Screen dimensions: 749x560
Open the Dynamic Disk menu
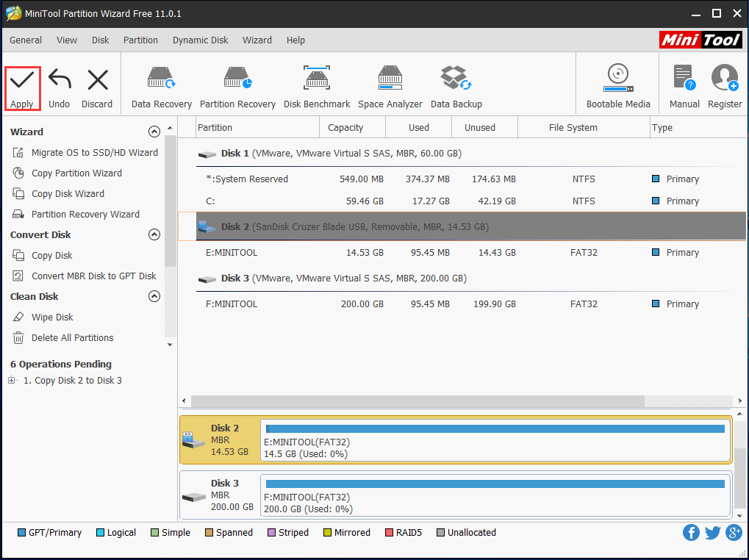pyautogui.click(x=200, y=40)
